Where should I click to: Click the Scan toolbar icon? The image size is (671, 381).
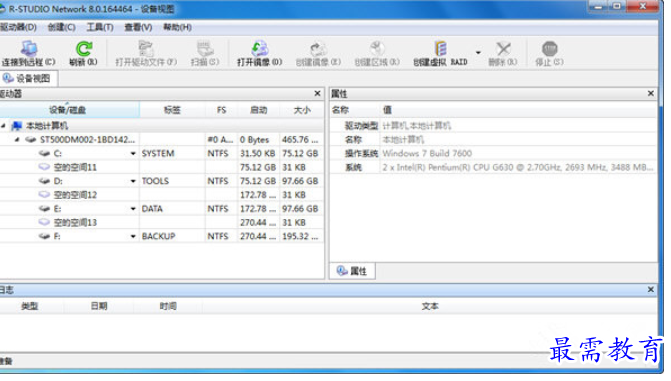(205, 49)
